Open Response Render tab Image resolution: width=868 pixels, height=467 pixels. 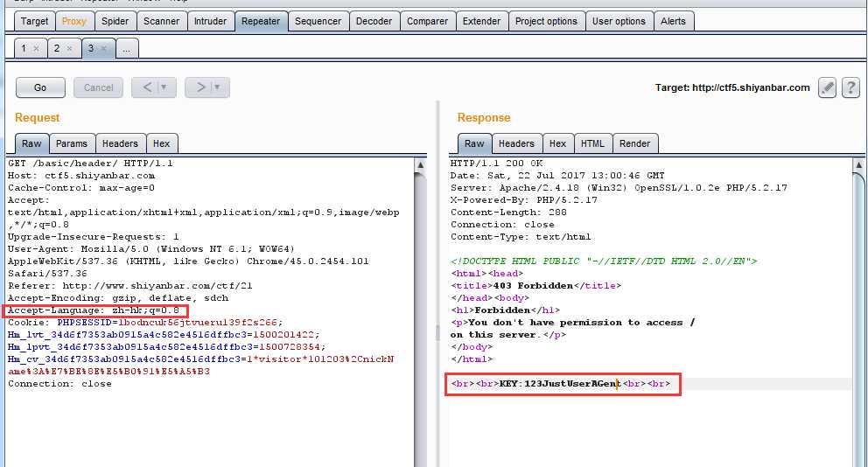tap(635, 143)
